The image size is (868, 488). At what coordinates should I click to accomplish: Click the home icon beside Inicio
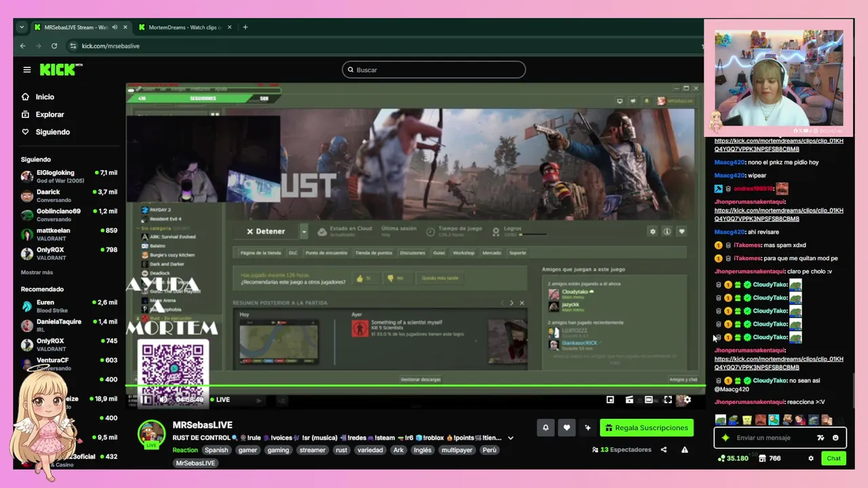pyautogui.click(x=26, y=97)
